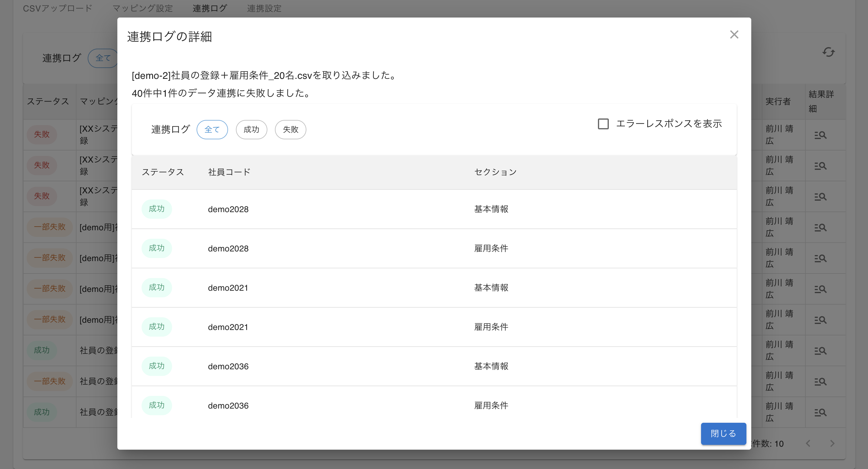Click 閉じる to dismiss the dialog
The image size is (868, 469).
tap(723, 434)
